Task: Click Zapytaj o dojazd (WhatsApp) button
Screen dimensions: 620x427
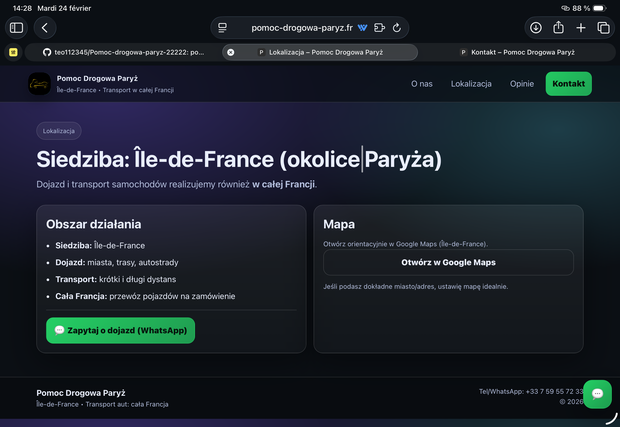Action: click(x=120, y=330)
